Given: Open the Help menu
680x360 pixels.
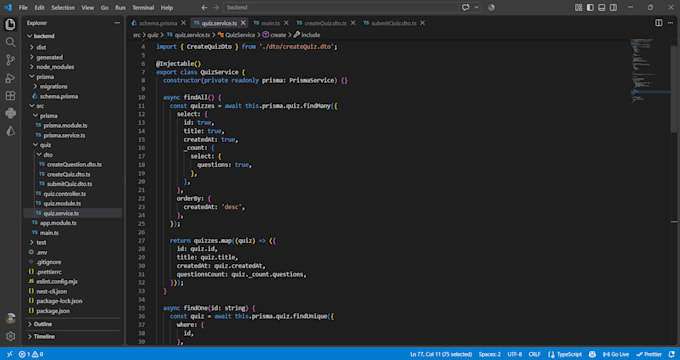Looking at the screenshot, I should click(167, 7).
